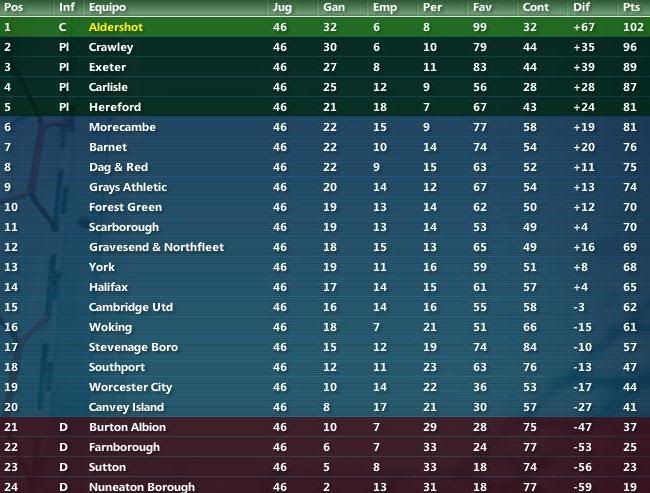Select the Dag & Red team

(x=118, y=167)
